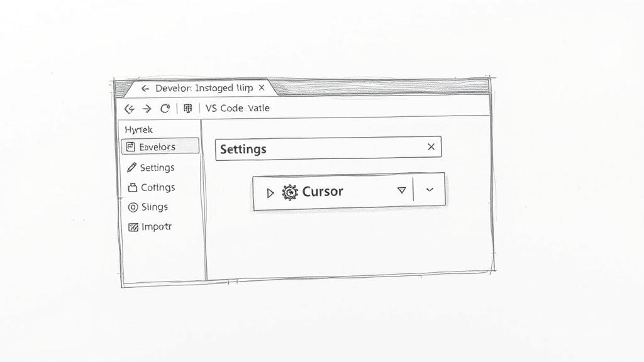Click the box icon beside Cotings
644x362 pixels.
(132, 187)
